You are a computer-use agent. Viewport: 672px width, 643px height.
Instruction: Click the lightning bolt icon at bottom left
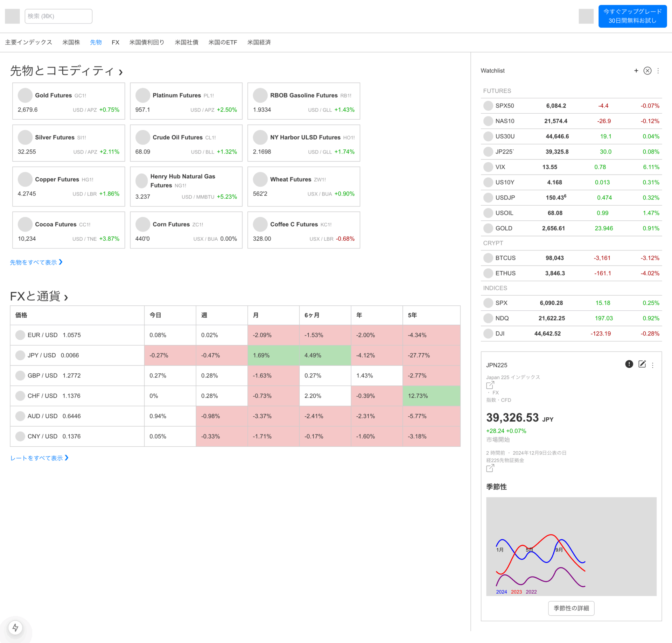coord(15,627)
